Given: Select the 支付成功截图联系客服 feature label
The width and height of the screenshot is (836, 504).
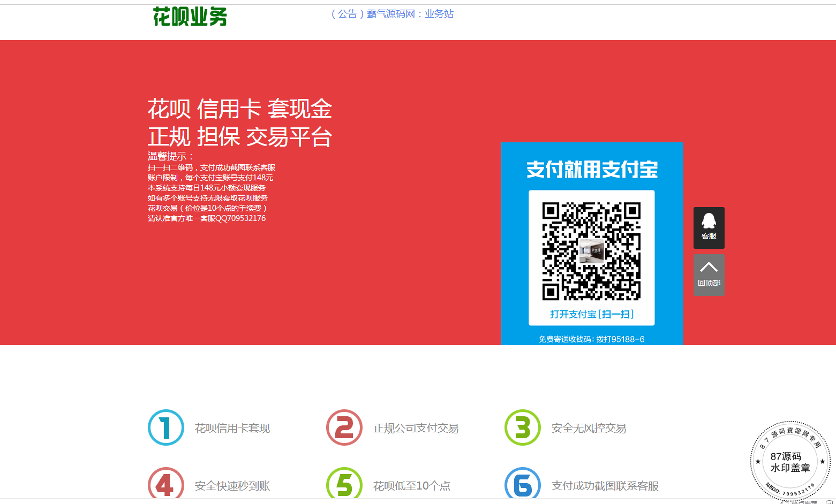Looking at the screenshot, I should coord(605,486).
